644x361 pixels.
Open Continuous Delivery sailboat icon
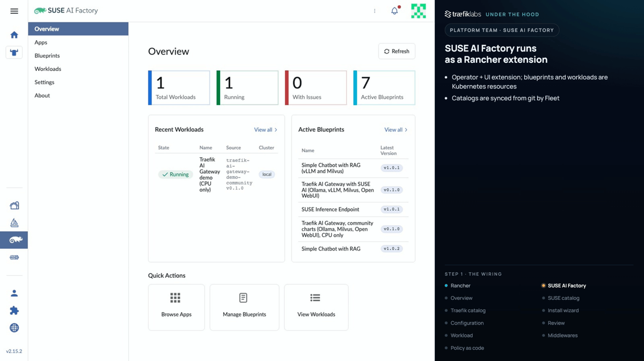coord(14,223)
